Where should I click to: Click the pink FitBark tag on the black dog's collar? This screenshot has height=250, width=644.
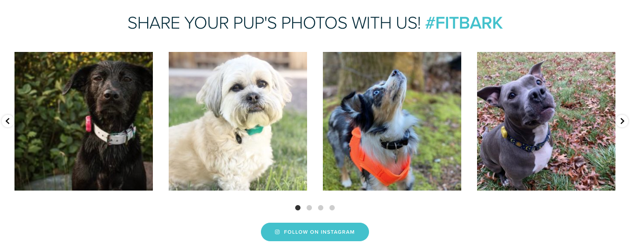tap(88, 124)
